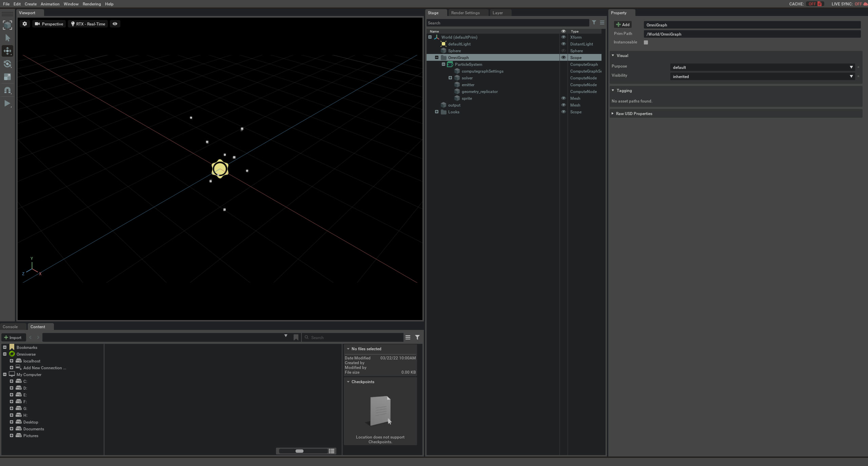Open the File menu
Image resolution: width=868 pixels, height=466 pixels.
[6, 4]
